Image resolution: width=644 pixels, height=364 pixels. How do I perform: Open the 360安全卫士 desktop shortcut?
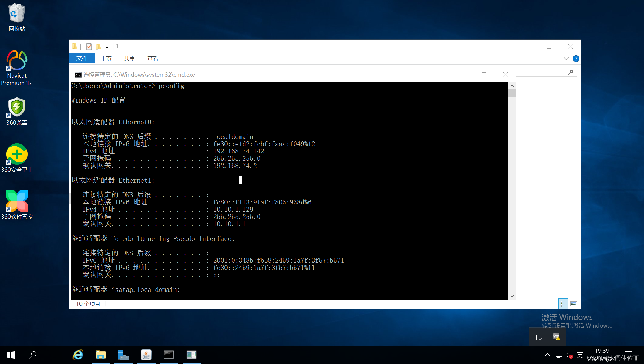17,154
